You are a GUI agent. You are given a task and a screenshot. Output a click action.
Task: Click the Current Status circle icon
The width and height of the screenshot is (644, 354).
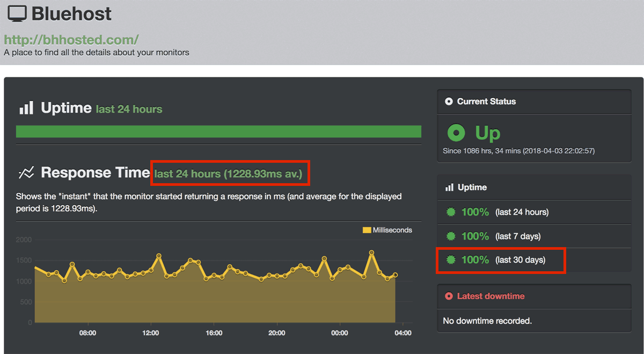click(449, 101)
